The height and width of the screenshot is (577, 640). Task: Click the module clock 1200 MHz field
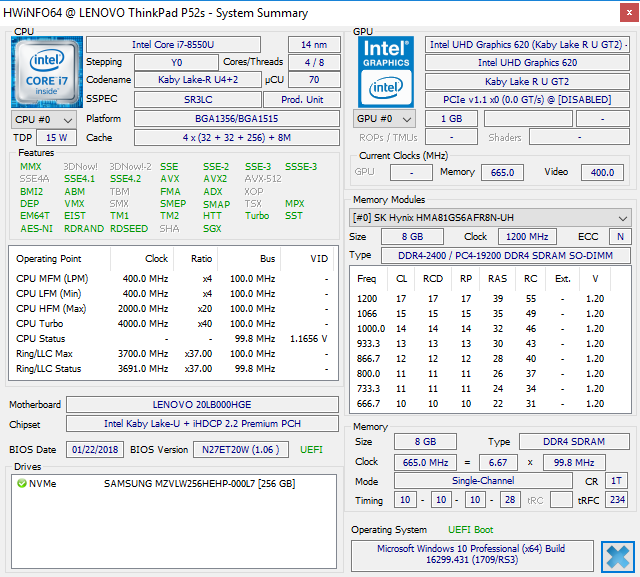tap(527, 237)
